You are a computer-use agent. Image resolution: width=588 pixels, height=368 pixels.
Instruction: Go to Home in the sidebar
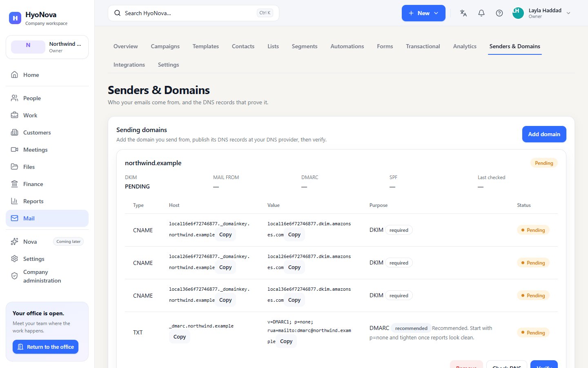47,75
